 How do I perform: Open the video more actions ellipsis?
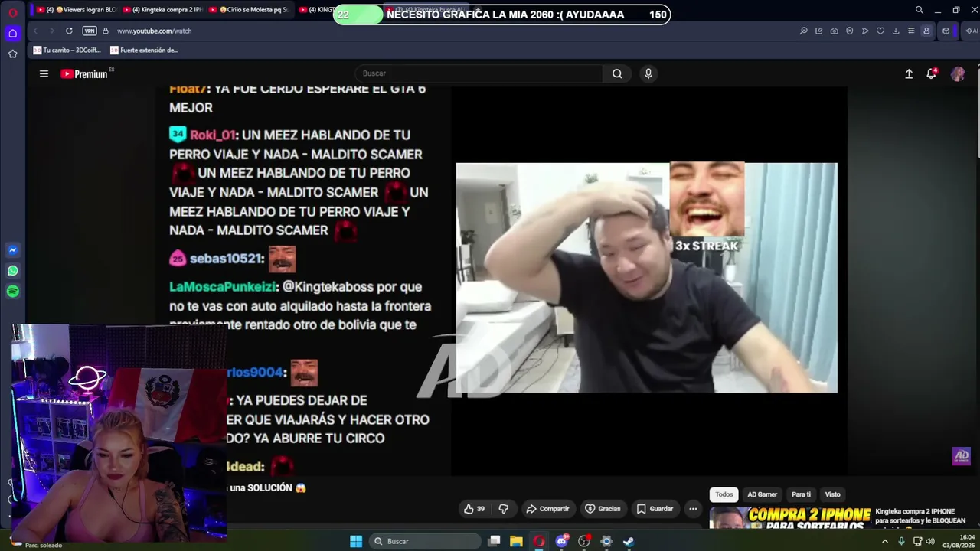pyautogui.click(x=693, y=509)
